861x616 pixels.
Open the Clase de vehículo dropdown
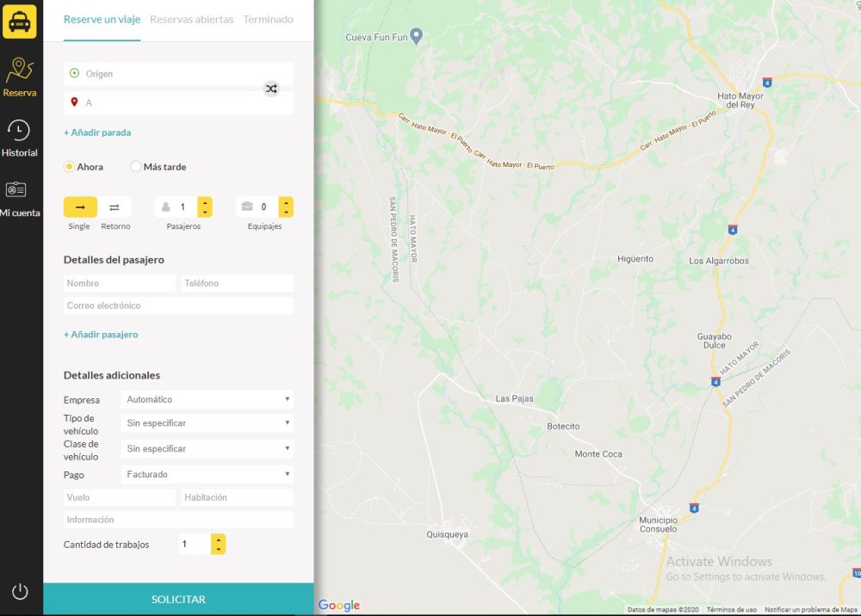207,449
